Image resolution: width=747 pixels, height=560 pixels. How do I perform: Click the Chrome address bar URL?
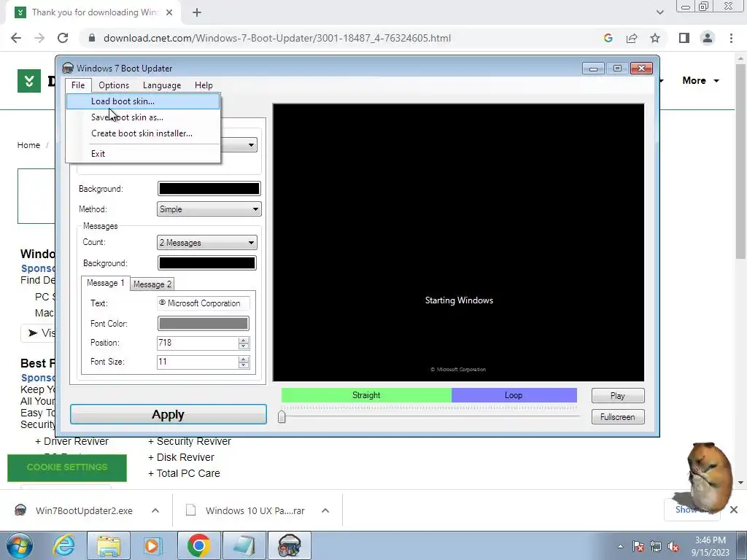[276, 38]
